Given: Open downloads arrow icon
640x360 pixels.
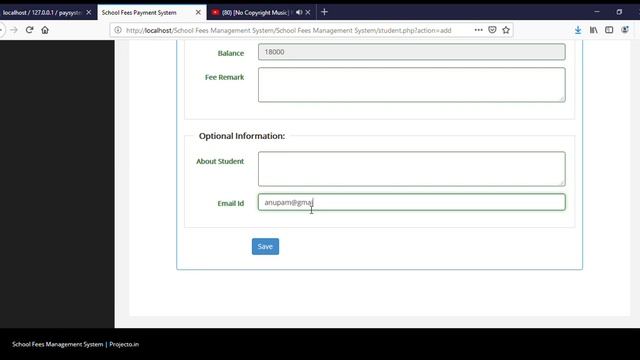Looking at the screenshot, I should [578, 30].
